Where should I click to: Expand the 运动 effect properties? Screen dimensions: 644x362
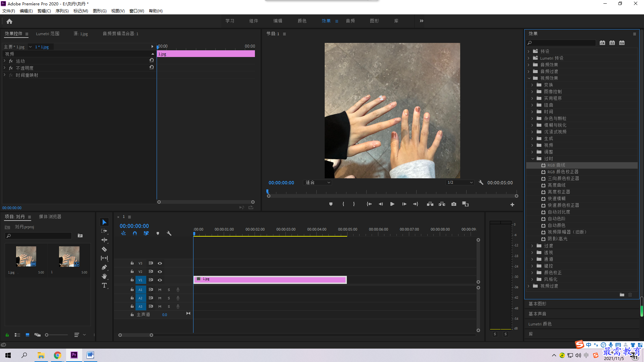[x=5, y=61]
